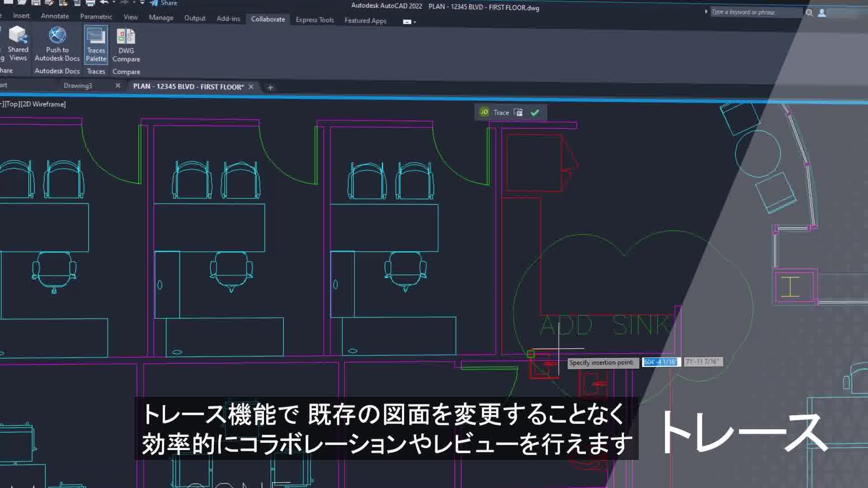Screen dimensions: 868x488
Task: Expand the search options arrow beside keyword field
Action: click(x=706, y=12)
